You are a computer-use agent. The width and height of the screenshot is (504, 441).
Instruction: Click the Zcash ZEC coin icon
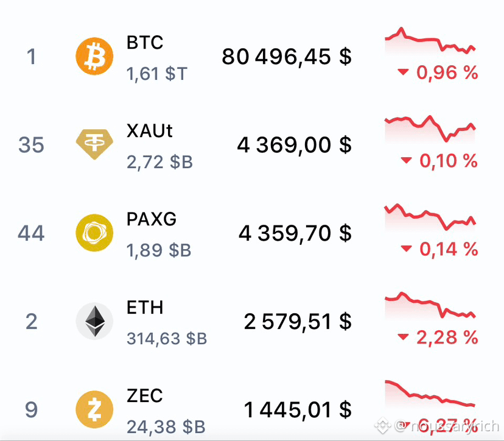tap(94, 409)
